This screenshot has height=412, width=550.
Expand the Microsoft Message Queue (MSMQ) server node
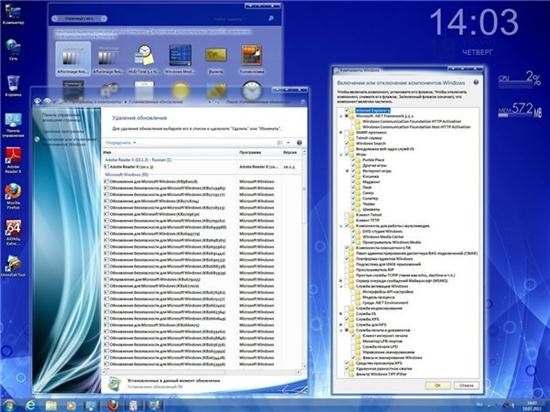click(x=341, y=281)
